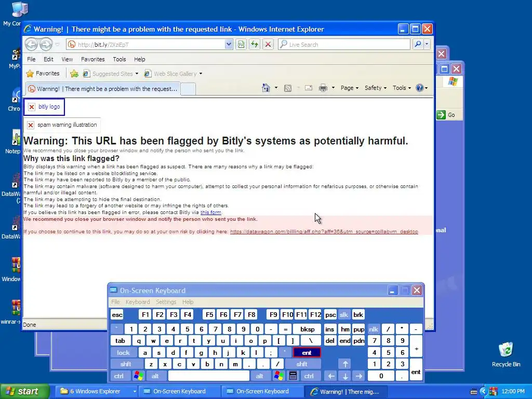
Task: Toggle the left ctrl key
Action: 119,376
